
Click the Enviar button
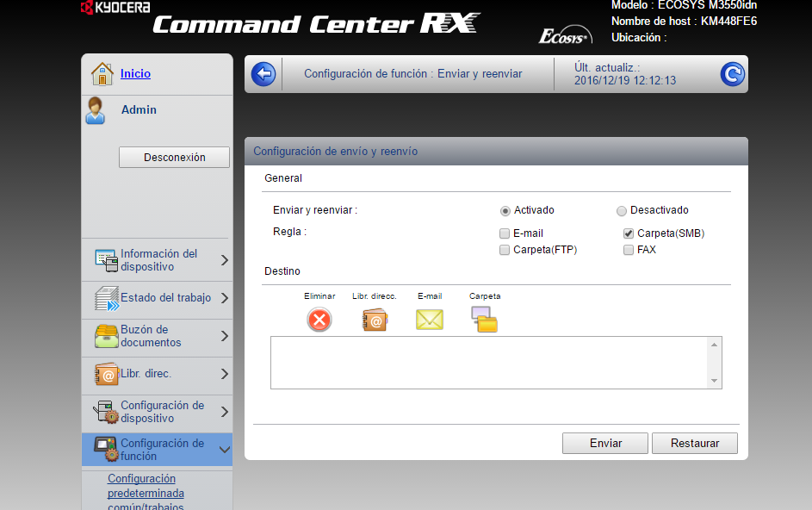pyautogui.click(x=605, y=443)
